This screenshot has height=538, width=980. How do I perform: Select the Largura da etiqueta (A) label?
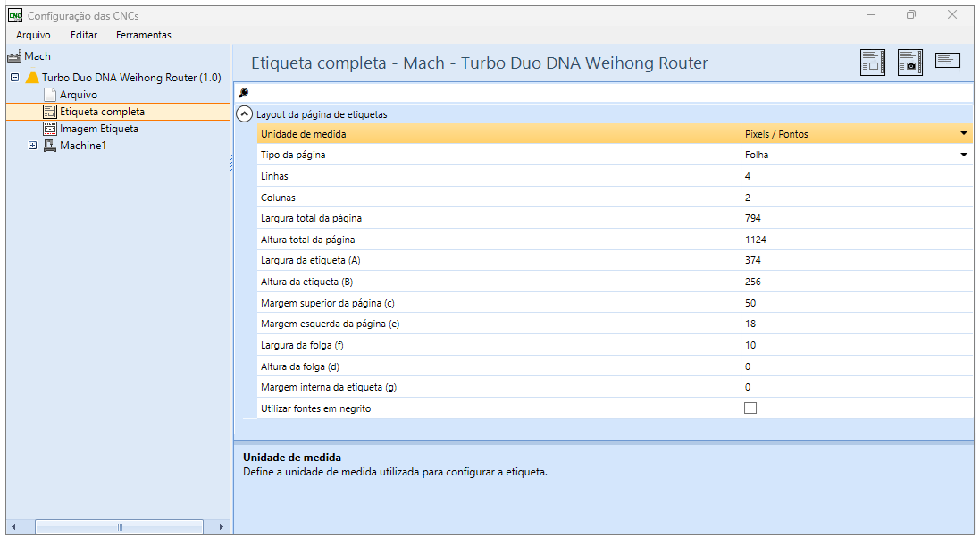(x=311, y=260)
